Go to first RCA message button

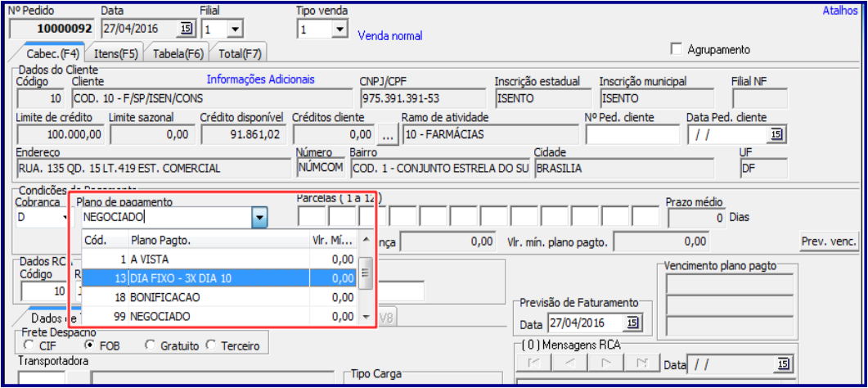coord(532,363)
